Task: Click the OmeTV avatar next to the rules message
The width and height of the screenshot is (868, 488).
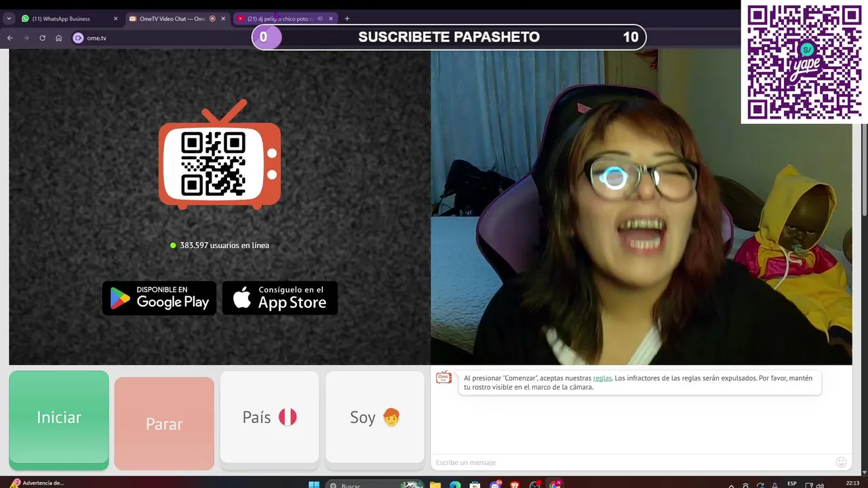Action: click(443, 378)
